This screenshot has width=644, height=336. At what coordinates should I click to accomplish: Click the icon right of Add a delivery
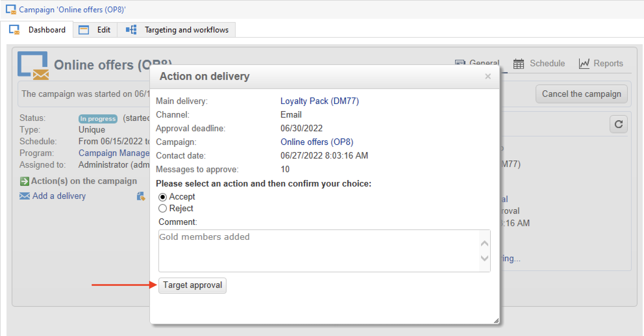[141, 196]
